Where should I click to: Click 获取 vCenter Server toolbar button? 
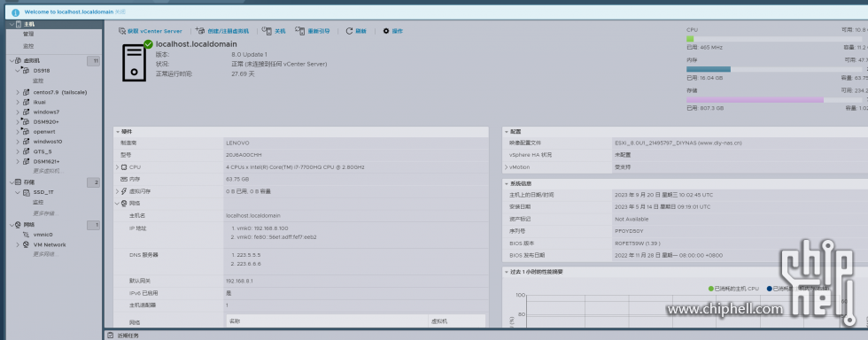click(150, 31)
